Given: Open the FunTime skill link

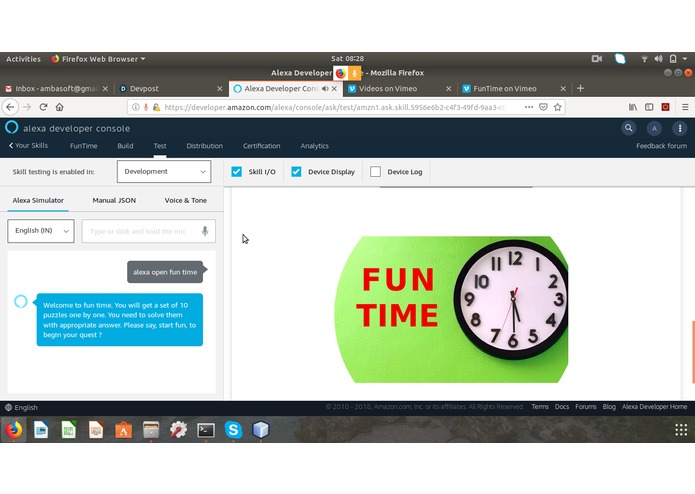Looking at the screenshot, I should point(83,146).
